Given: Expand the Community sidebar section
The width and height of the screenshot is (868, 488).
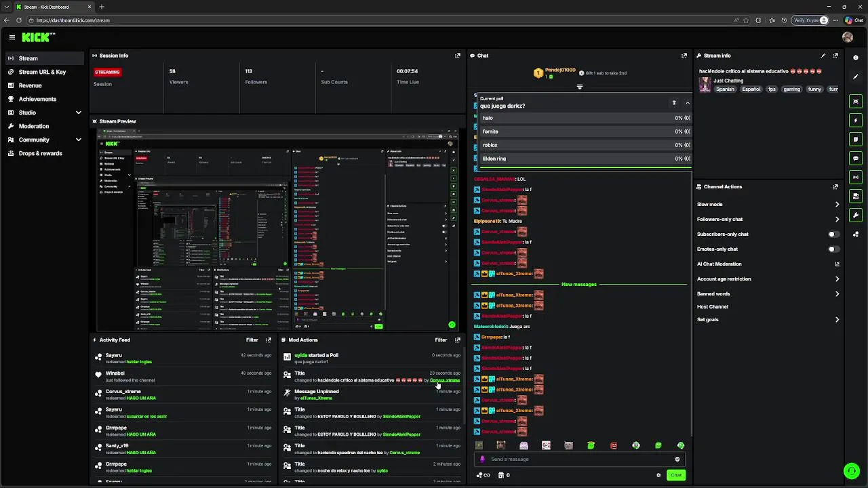Looking at the screenshot, I should tap(79, 140).
